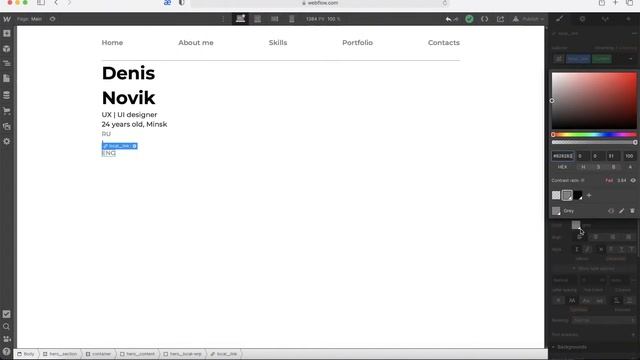The width and height of the screenshot is (640, 360).
Task: Open the export code icon
Action: tap(484, 19)
